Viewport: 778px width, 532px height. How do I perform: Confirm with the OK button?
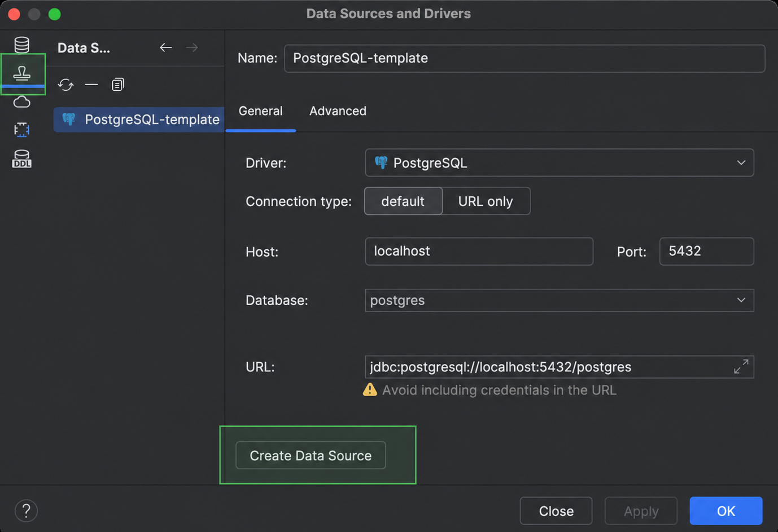click(x=726, y=511)
